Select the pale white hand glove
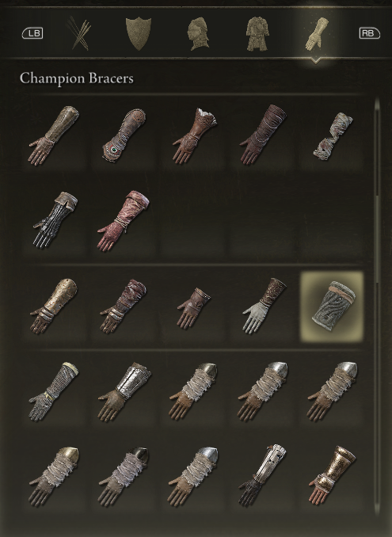The height and width of the screenshot is (537, 392). click(x=265, y=306)
